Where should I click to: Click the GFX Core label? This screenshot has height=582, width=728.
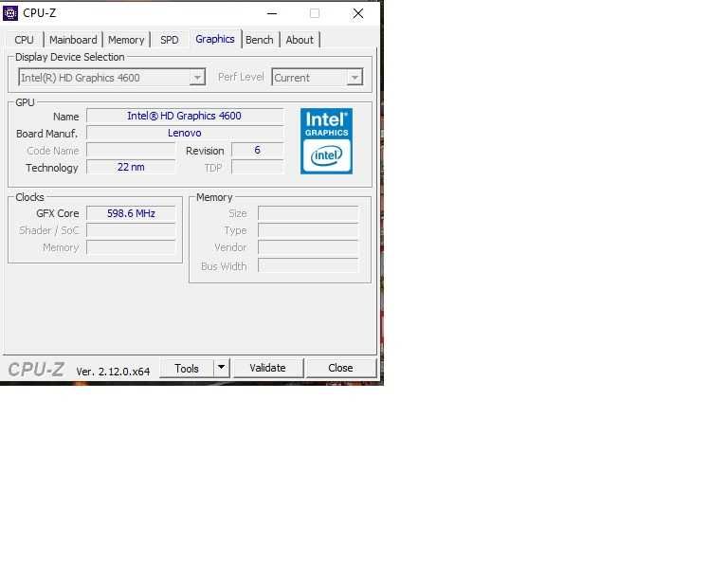coord(58,213)
